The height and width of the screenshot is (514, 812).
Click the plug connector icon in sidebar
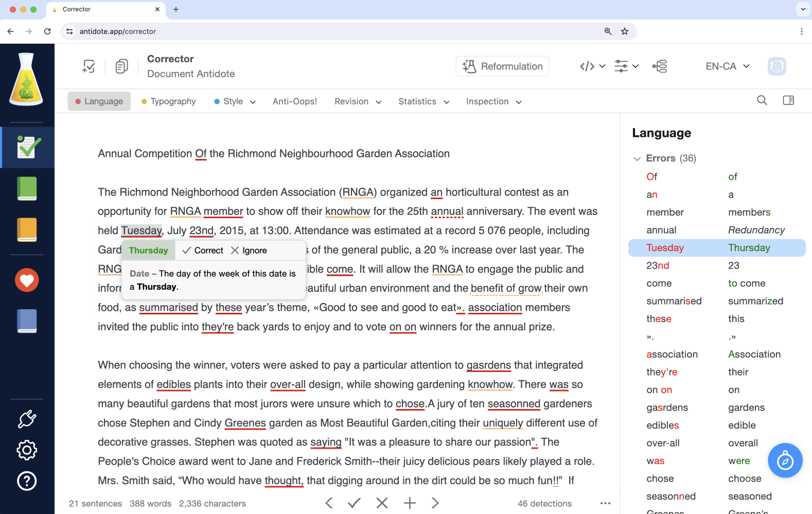(x=27, y=419)
